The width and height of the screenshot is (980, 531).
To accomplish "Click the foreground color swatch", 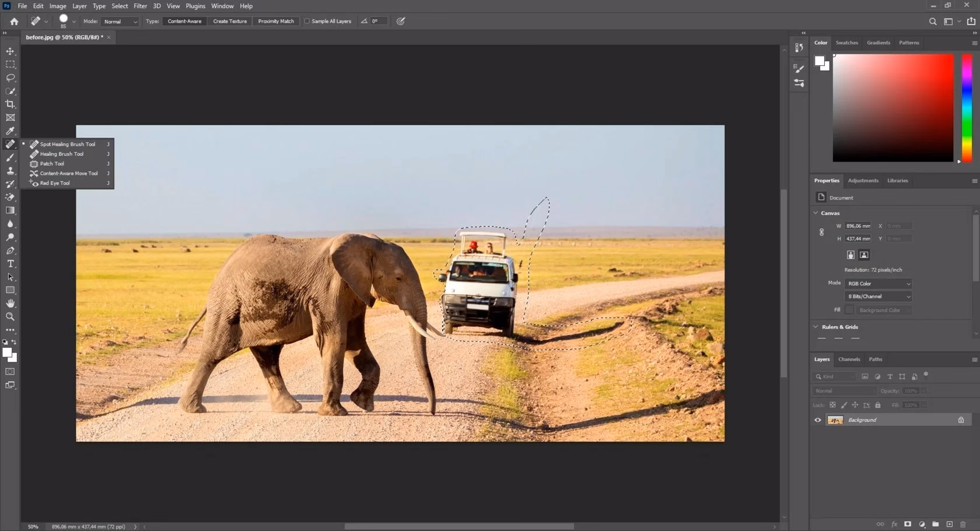I will tap(6, 352).
